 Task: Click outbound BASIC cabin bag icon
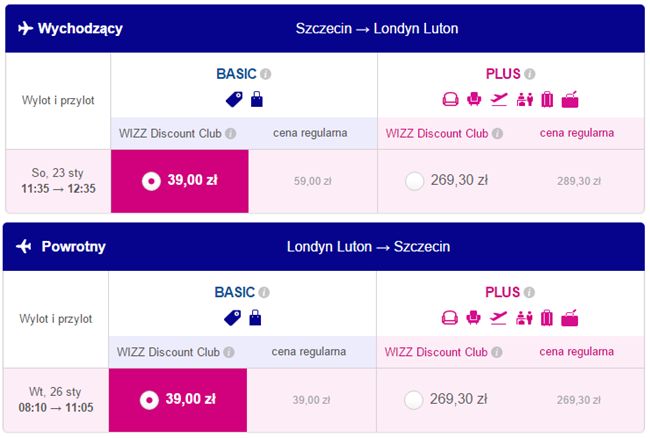tap(257, 99)
